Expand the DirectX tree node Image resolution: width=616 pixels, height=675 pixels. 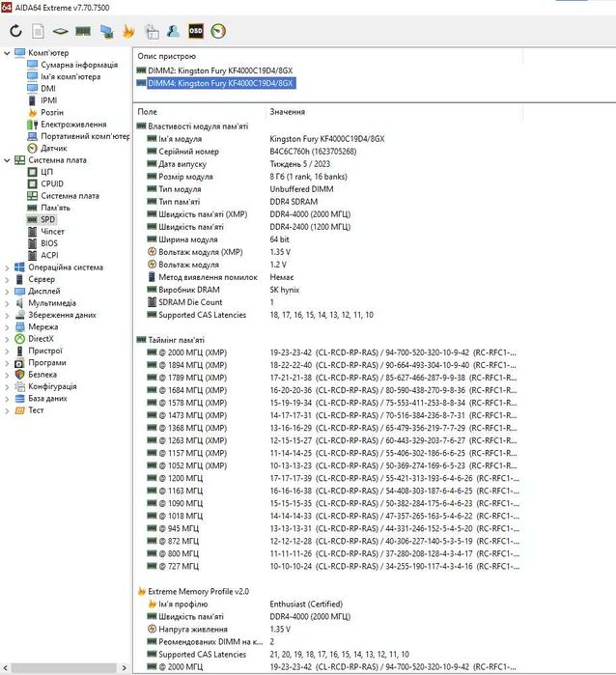click(7, 339)
